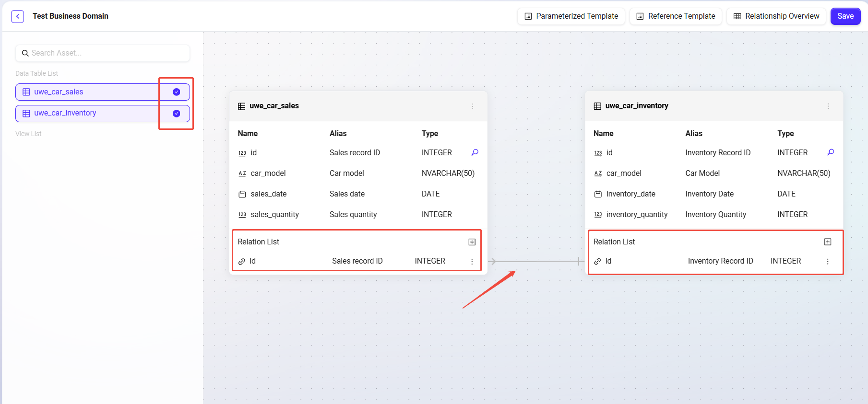
Task: Open the uwe_car_inventory card options menu
Action: point(828,106)
